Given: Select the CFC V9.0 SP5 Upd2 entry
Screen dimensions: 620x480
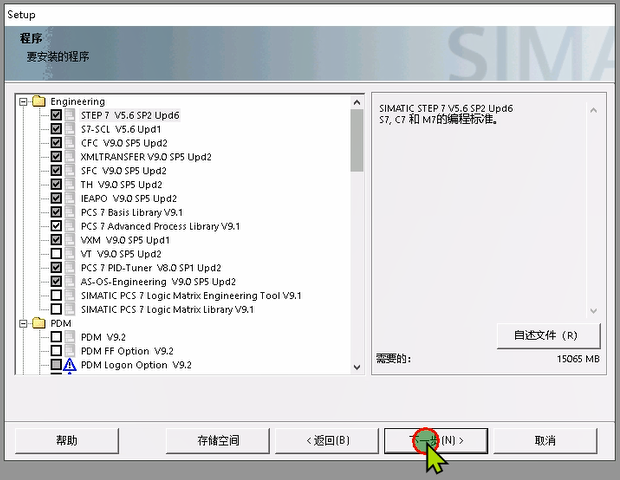Looking at the screenshot, I should click(124, 143).
